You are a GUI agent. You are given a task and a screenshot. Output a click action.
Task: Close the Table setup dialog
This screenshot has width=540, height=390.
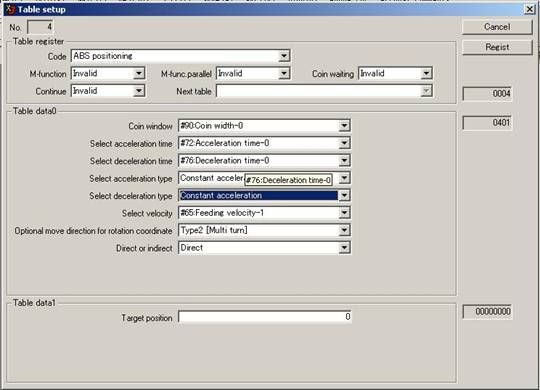[529, 9]
